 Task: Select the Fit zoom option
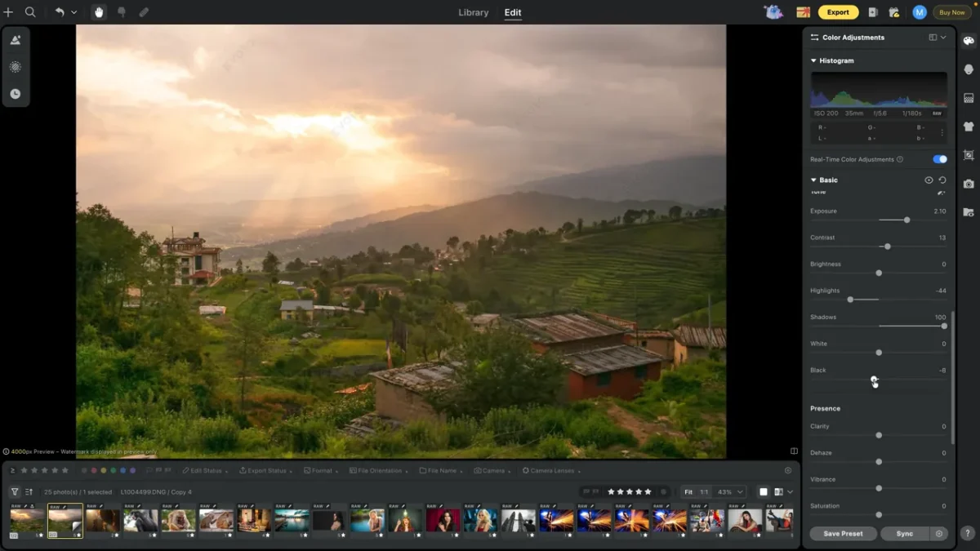[688, 492]
